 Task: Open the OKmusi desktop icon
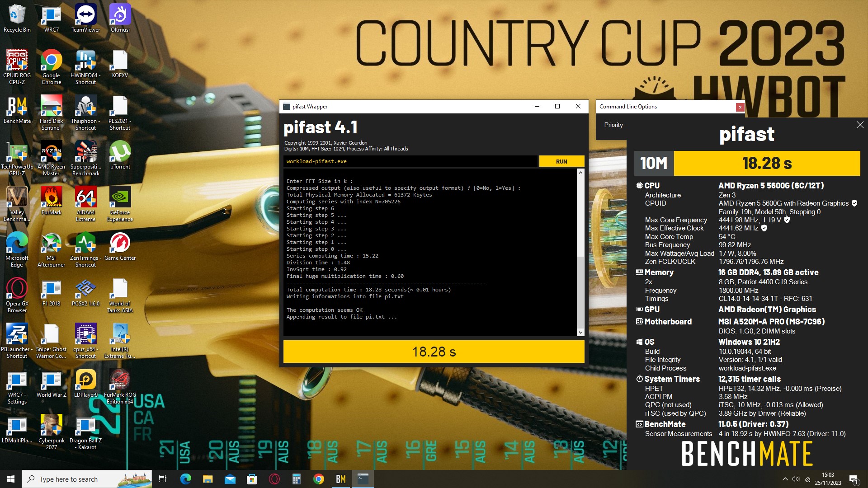(120, 18)
